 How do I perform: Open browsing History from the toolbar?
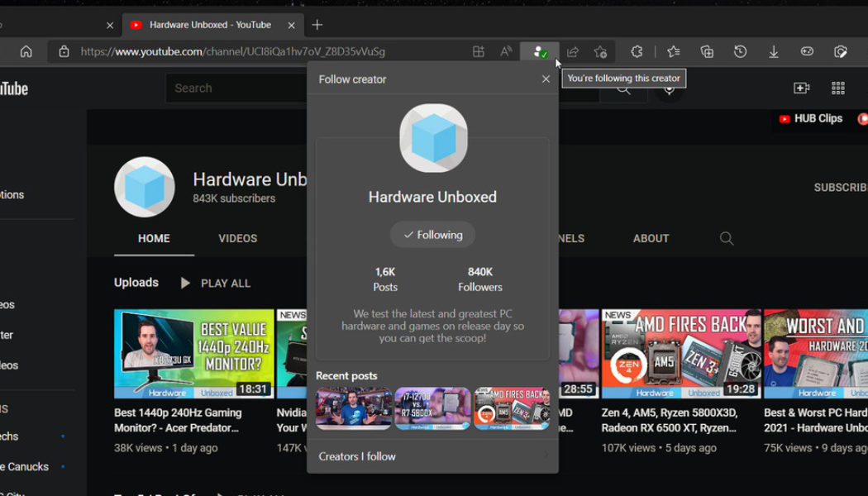(x=741, y=51)
